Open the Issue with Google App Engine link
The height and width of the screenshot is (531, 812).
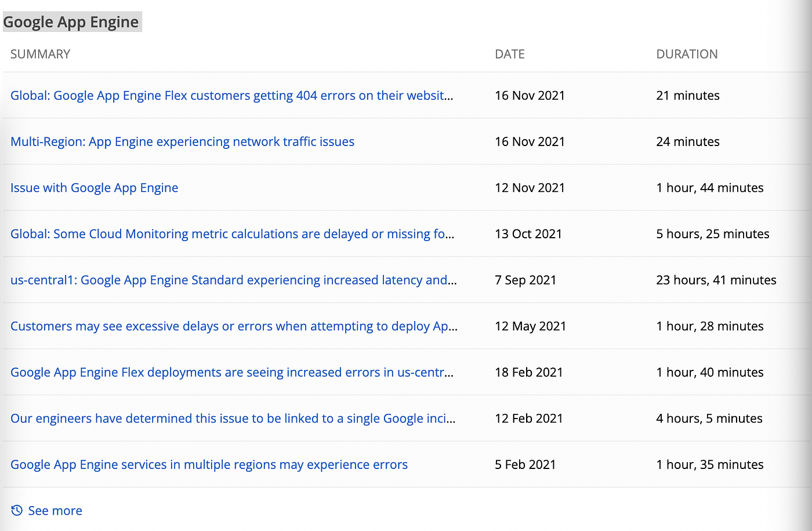[94, 188]
